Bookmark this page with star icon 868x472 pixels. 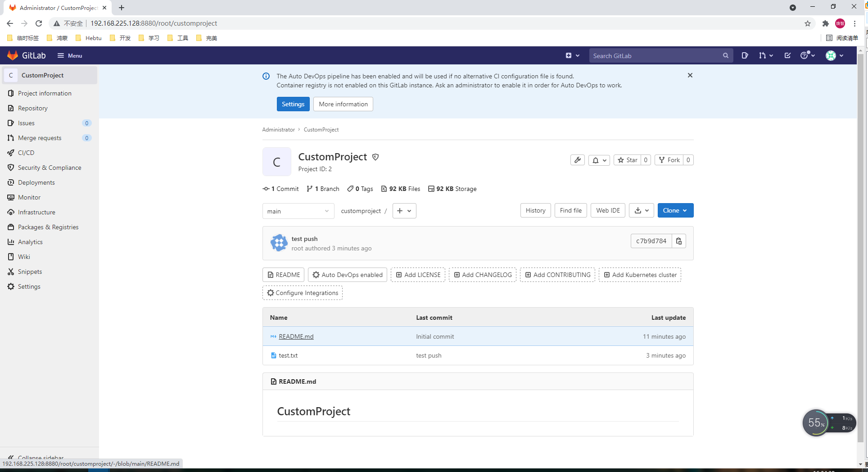pyautogui.click(x=808, y=23)
